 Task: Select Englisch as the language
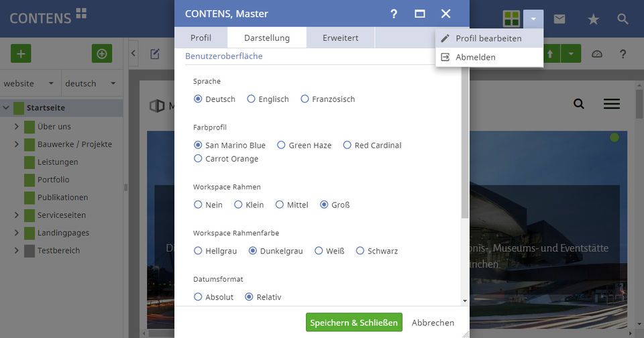pos(252,99)
